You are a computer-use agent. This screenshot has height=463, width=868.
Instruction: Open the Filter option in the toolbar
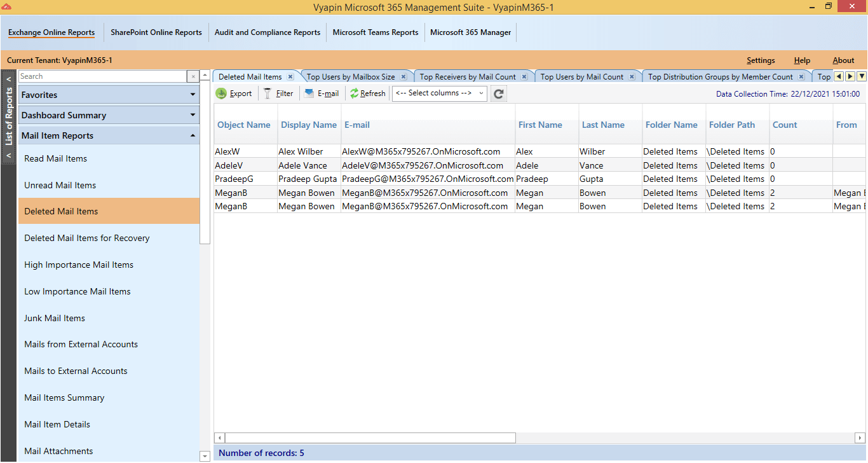[x=278, y=93]
